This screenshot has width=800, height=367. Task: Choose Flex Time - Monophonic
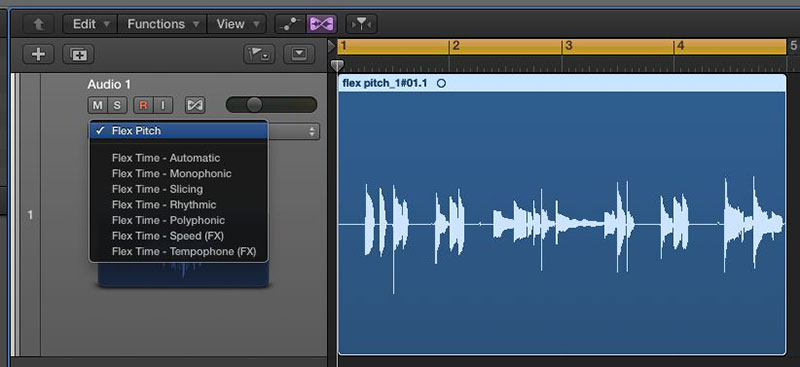(x=179, y=174)
